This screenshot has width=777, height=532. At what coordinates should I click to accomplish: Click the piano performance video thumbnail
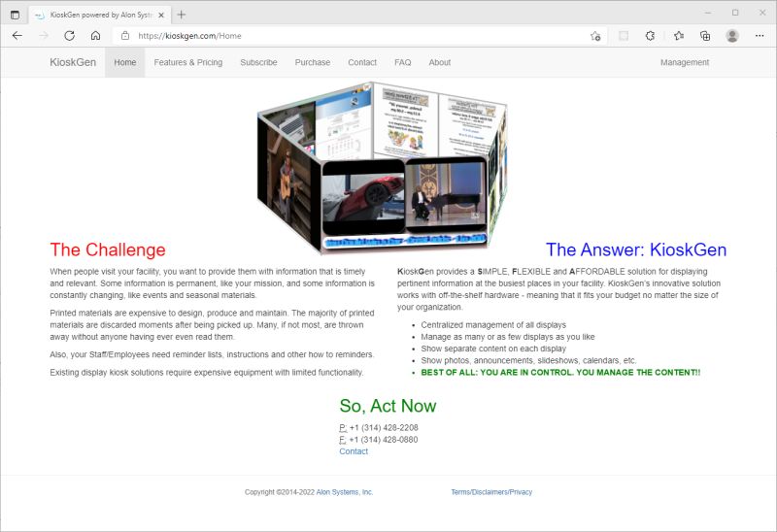pos(445,194)
